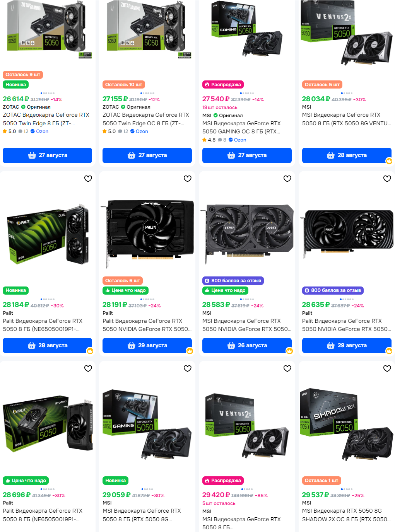Add ZOTAC Twin Edge OC 27 155 ₽ to cart
The height and width of the screenshot is (532, 395).
point(147,155)
